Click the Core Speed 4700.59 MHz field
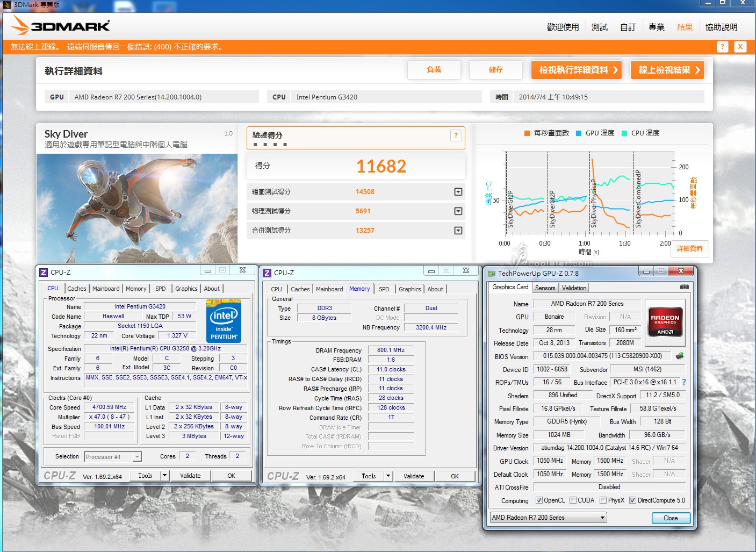Screen dimensions: 756x552 coord(110,407)
